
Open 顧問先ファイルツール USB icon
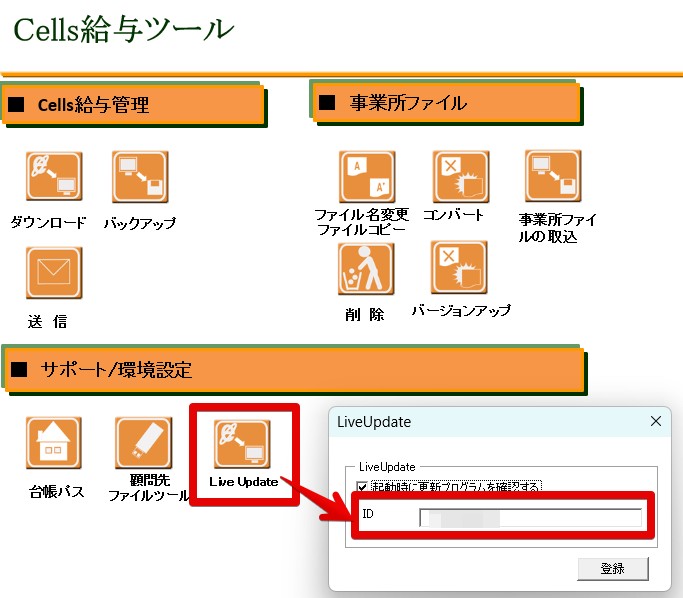144,444
